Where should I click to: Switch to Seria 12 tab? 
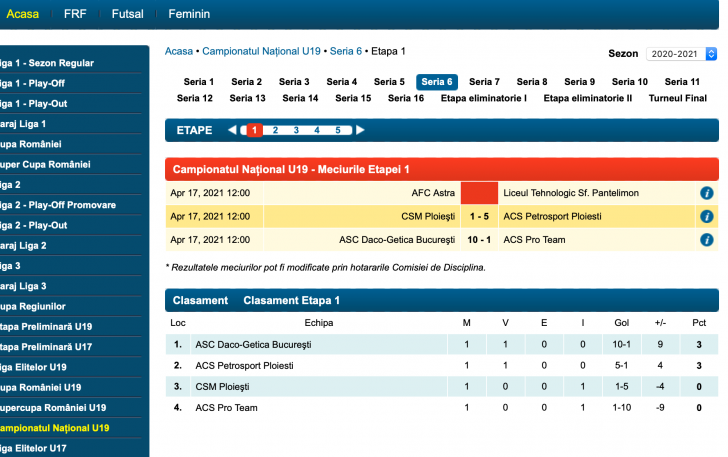pyautogui.click(x=195, y=98)
